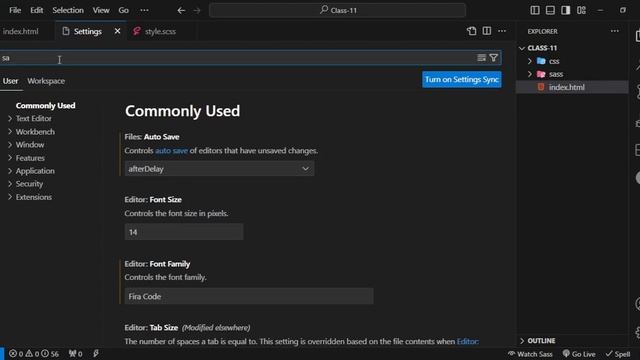Image resolution: width=640 pixels, height=360 pixels.
Task: Open the Auto Save afterDelay dropdown
Action: 220,169
